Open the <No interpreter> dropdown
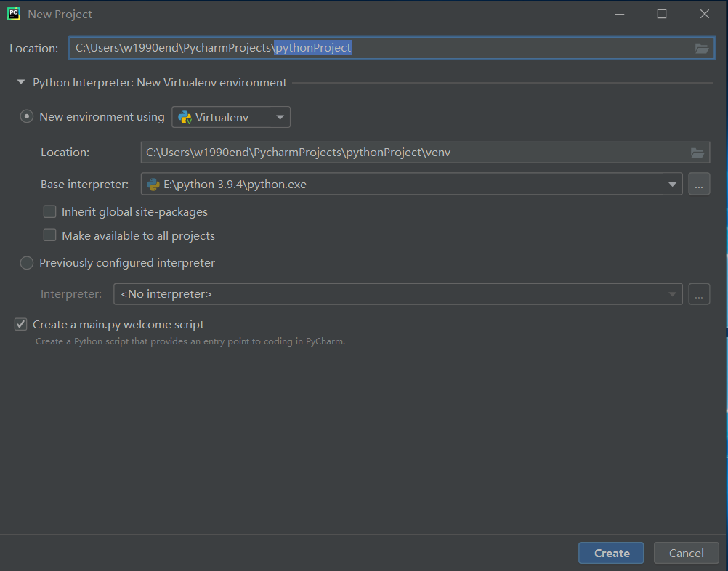728x571 pixels. 398,294
